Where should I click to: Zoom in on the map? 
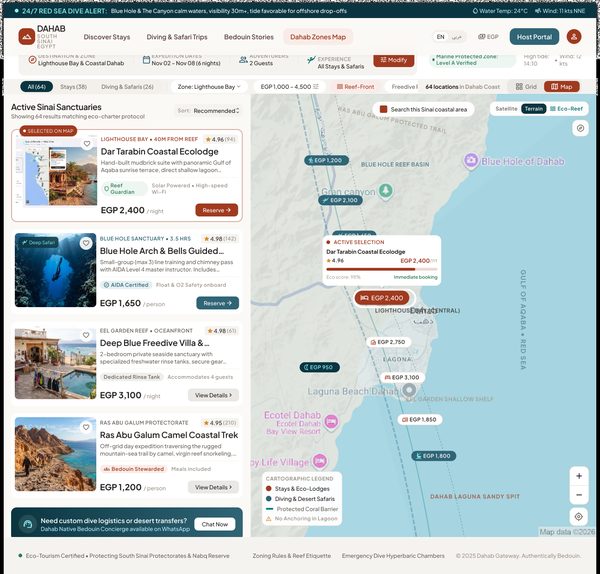579,476
